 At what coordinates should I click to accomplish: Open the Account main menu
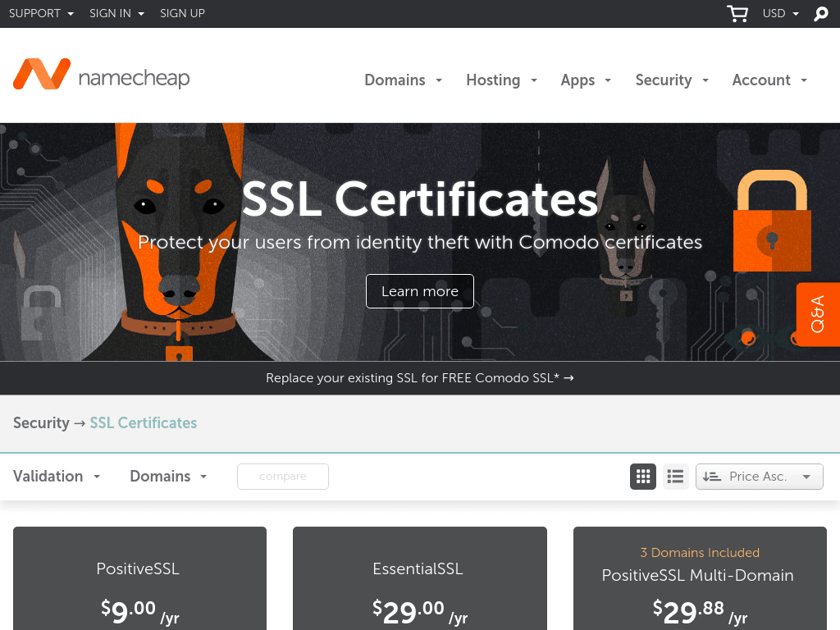(769, 80)
